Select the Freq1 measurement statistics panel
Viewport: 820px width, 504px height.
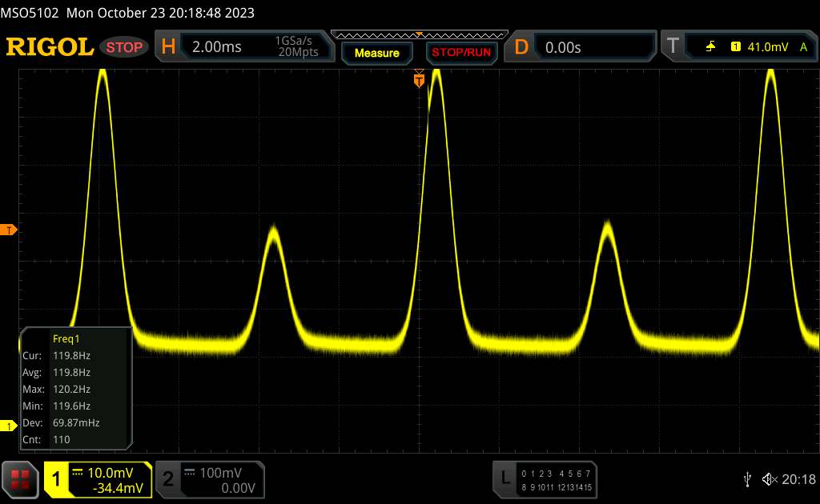75,389
